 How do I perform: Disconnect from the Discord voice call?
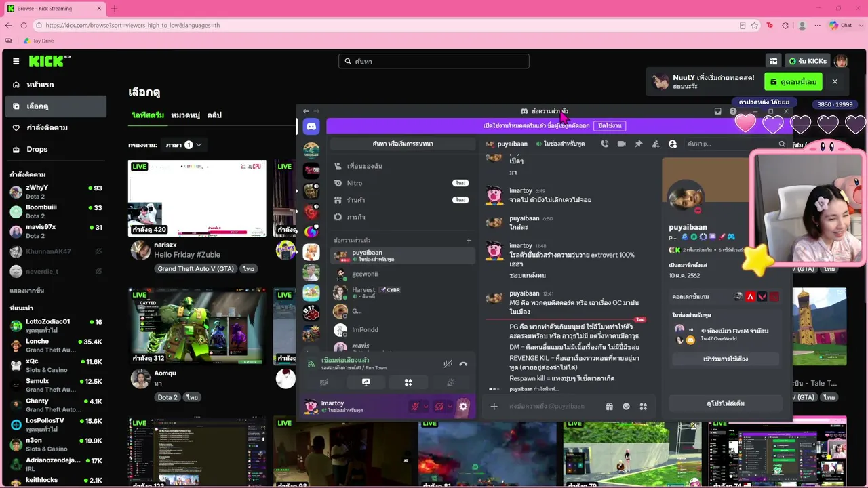[463, 364]
